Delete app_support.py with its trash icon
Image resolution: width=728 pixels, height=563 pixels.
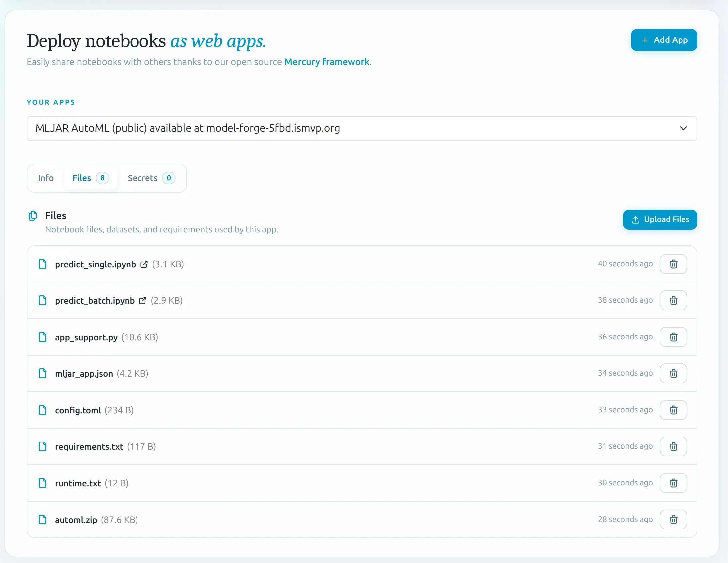coord(673,337)
